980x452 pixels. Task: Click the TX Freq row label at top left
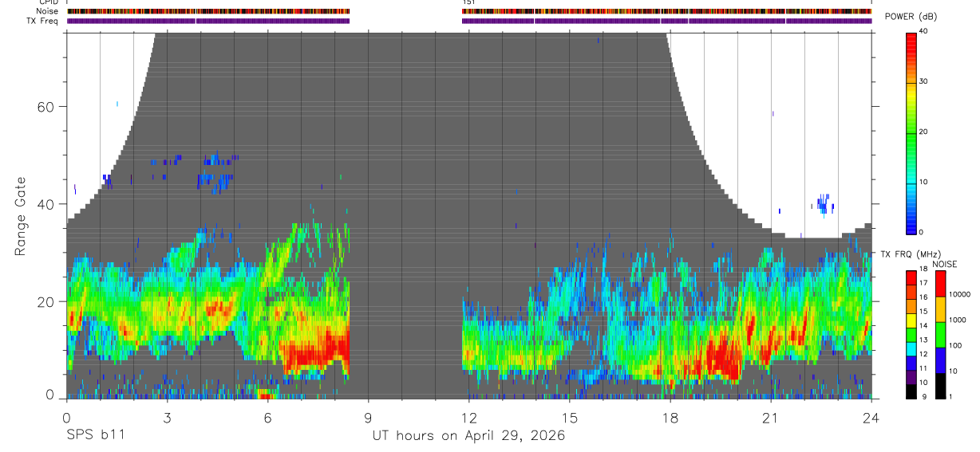[42, 21]
